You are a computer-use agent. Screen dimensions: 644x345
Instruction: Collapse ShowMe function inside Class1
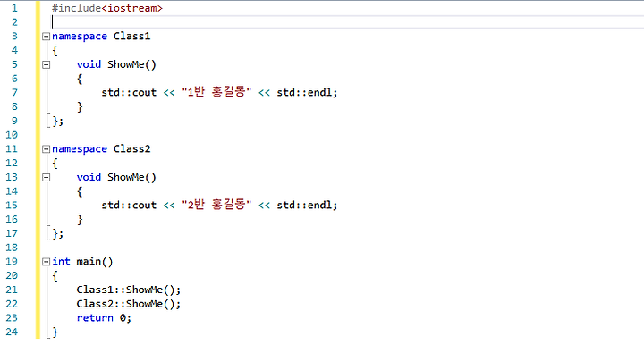[x=46, y=65]
